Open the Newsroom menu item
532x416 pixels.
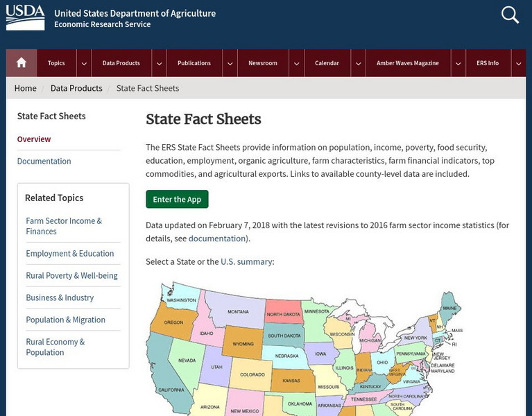263,63
